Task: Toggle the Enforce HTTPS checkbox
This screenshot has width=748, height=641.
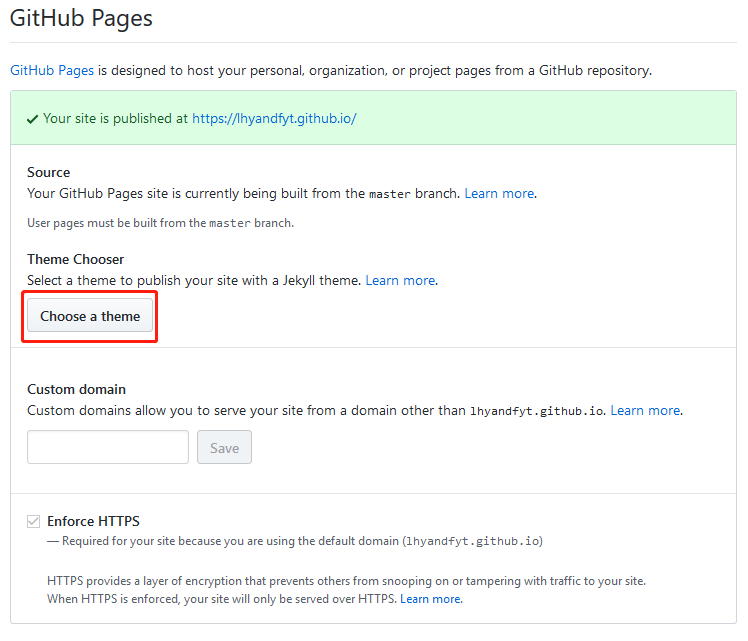Action: (33, 521)
